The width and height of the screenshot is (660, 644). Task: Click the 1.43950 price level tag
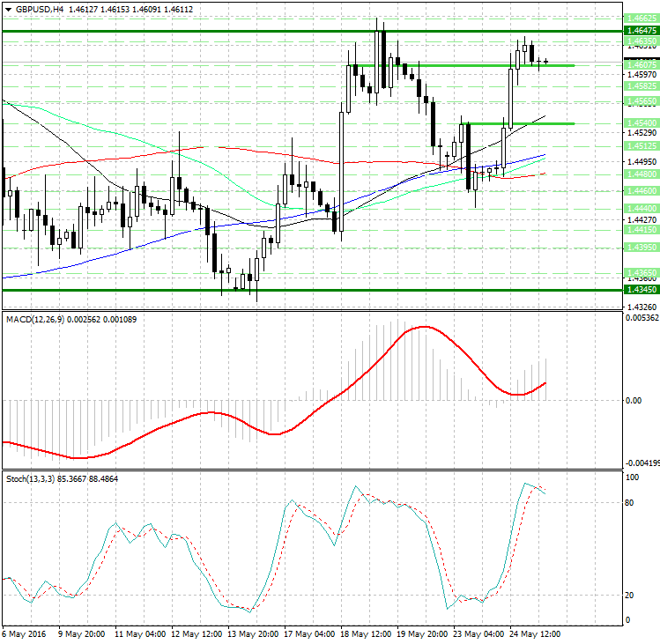(x=639, y=248)
